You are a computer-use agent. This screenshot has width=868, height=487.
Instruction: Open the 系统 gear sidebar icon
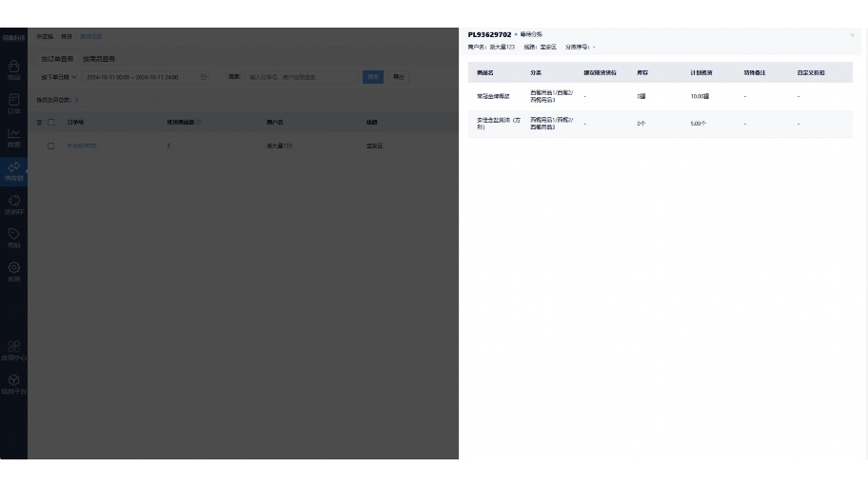click(x=14, y=272)
